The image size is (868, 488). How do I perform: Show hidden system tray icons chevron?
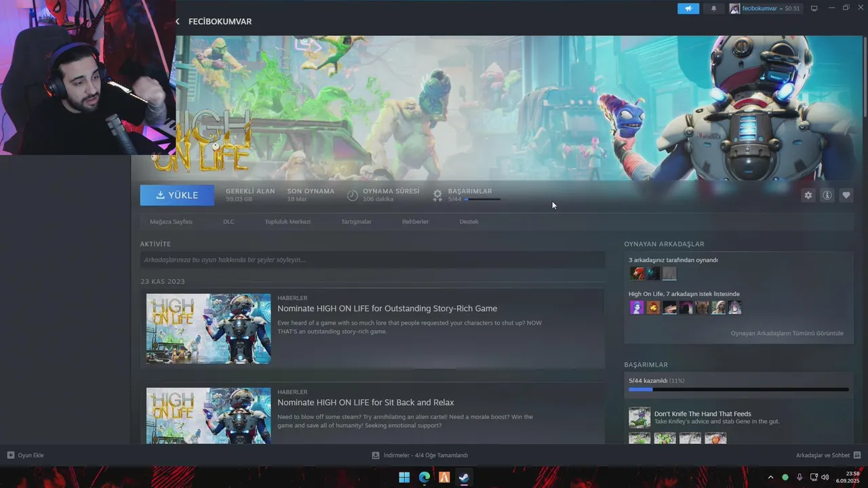pyautogui.click(x=770, y=477)
